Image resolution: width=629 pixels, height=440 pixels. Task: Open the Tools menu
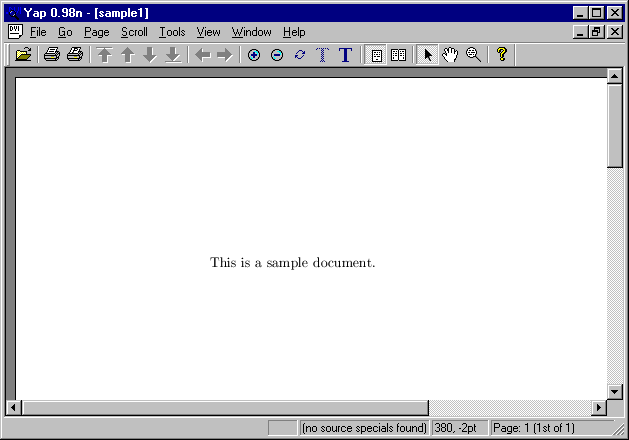pos(172,32)
